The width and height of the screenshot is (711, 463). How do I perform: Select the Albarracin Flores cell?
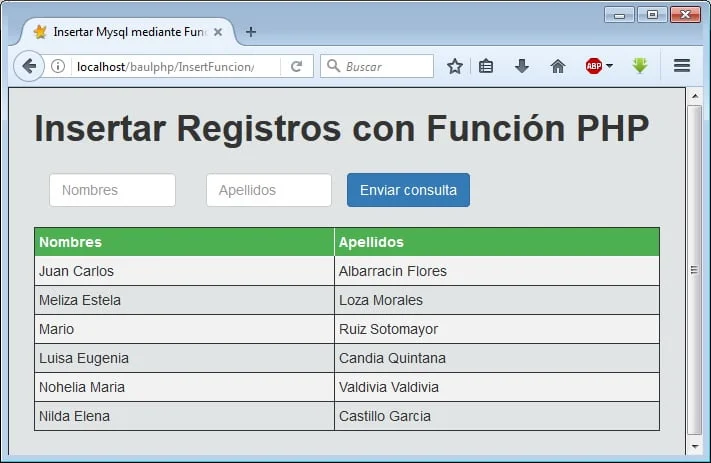497,271
